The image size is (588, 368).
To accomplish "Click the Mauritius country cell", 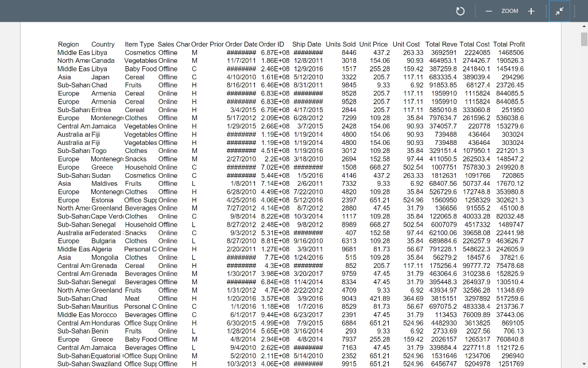I will tap(105, 307).
